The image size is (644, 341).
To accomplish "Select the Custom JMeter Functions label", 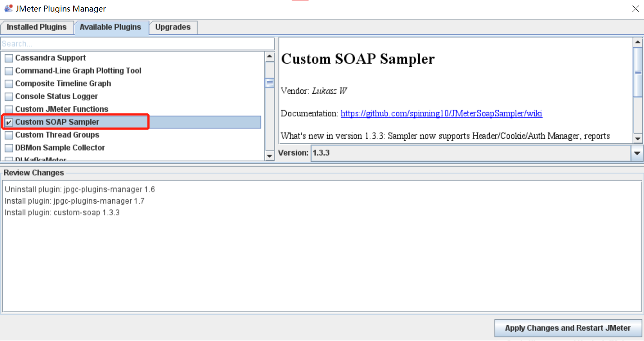I will [x=62, y=109].
